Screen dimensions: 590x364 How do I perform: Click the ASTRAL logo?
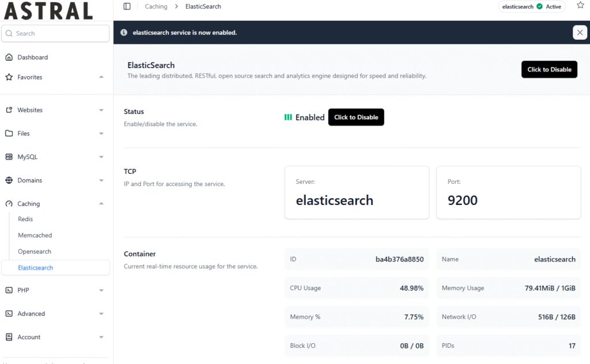(x=48, y=11)
